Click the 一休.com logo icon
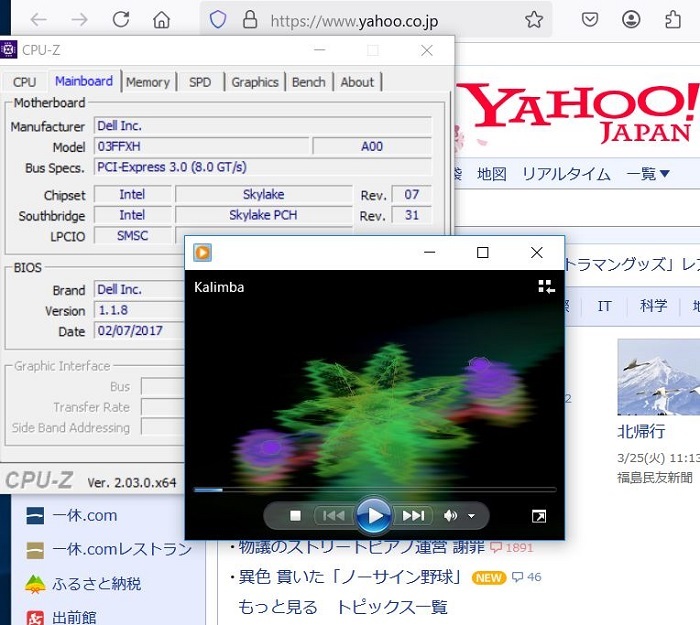This screenshot has width=700, height=625. 35,516
